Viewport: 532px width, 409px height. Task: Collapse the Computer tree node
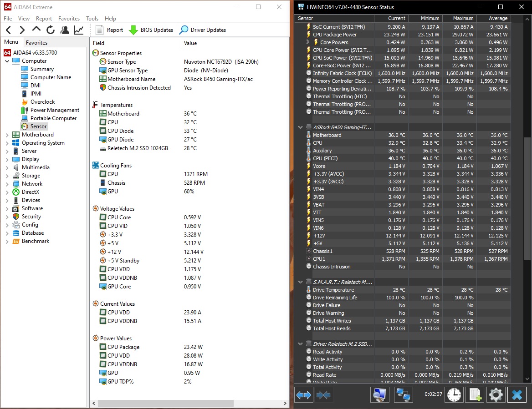(7, 61)
